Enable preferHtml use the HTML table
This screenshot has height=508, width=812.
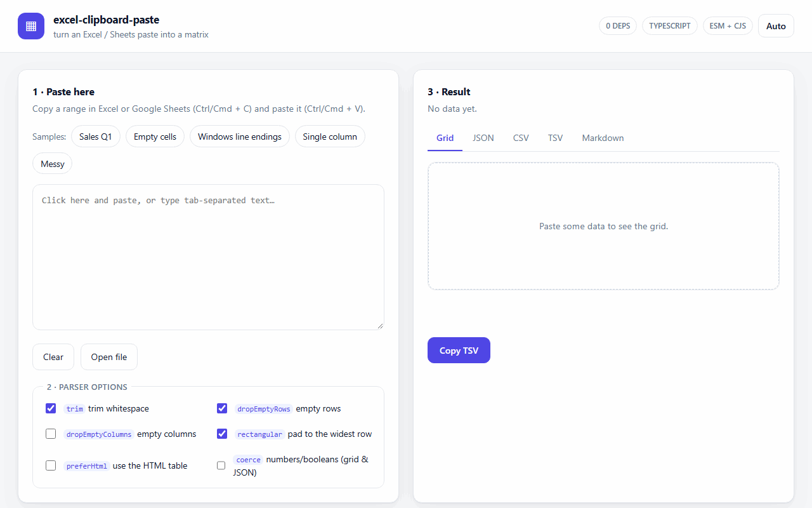pos(51,465)
